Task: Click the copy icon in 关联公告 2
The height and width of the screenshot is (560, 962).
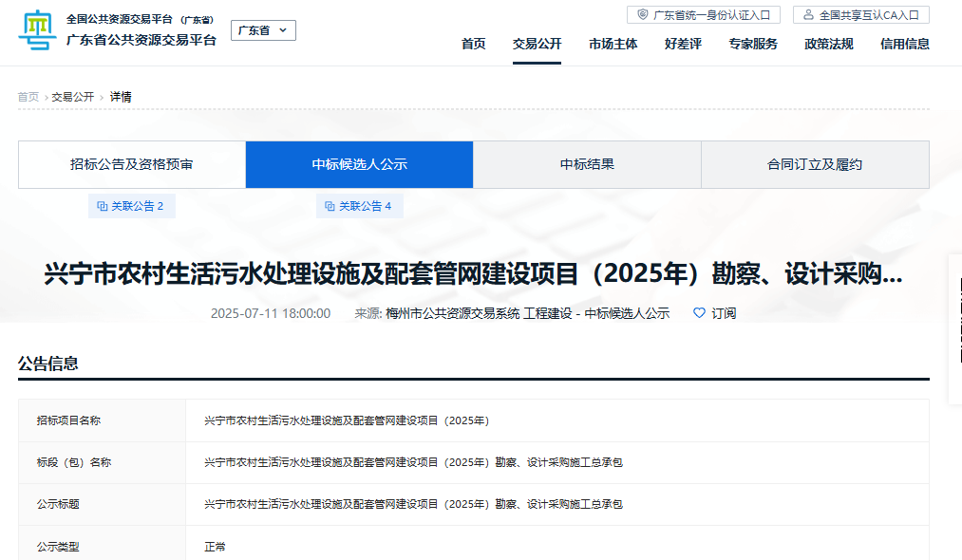Action: [103, 206]
